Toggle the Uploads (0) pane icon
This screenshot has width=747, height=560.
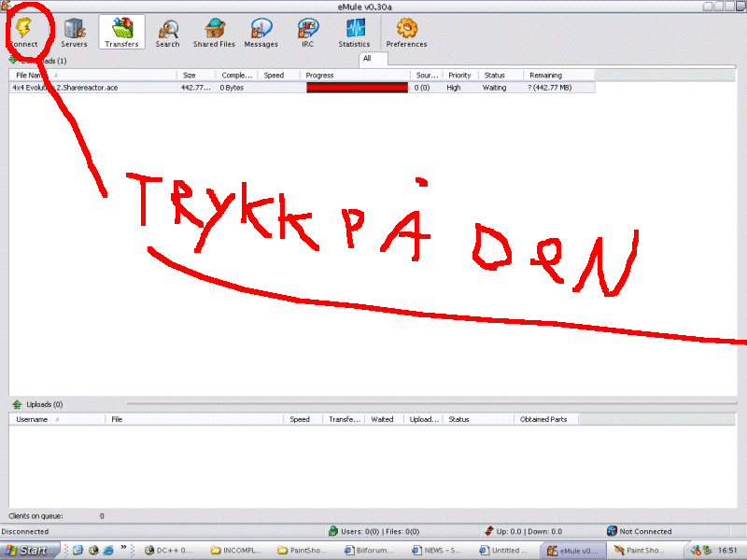(17, 405)
